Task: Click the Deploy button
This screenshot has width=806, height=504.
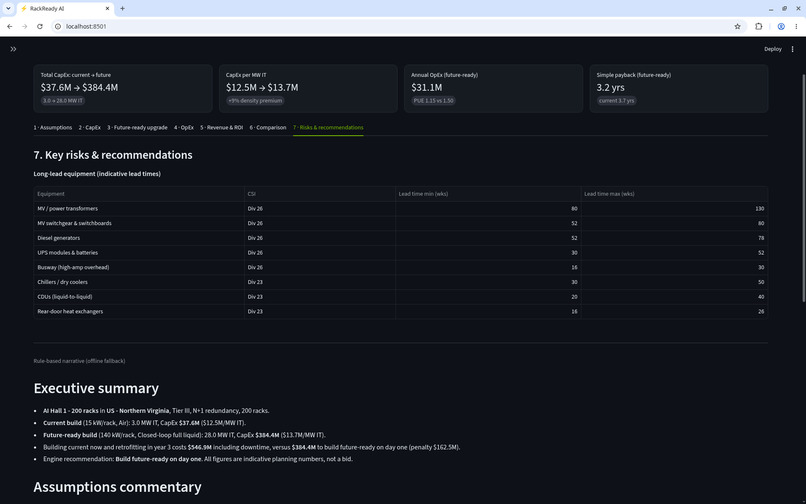Action: (x=773, y=49)
